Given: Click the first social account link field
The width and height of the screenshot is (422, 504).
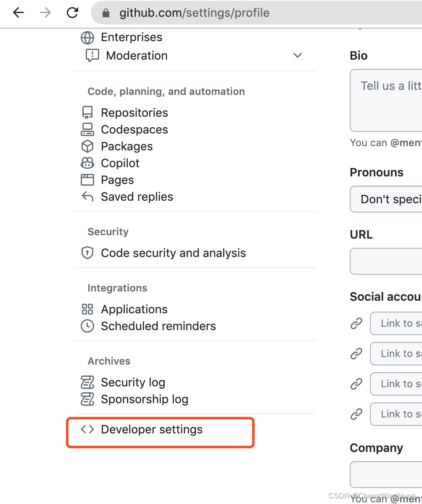Looking at the screenshot, I should tap(396, 323).
